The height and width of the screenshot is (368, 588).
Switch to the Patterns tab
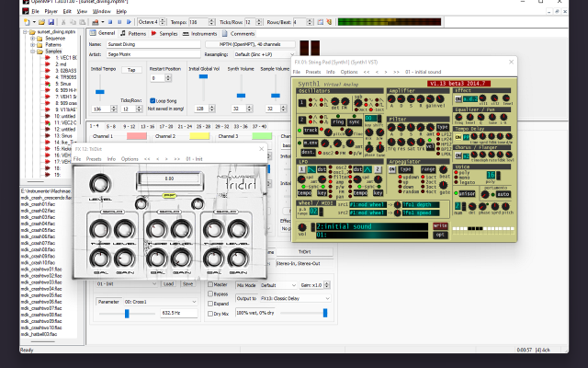click(133, 33)
